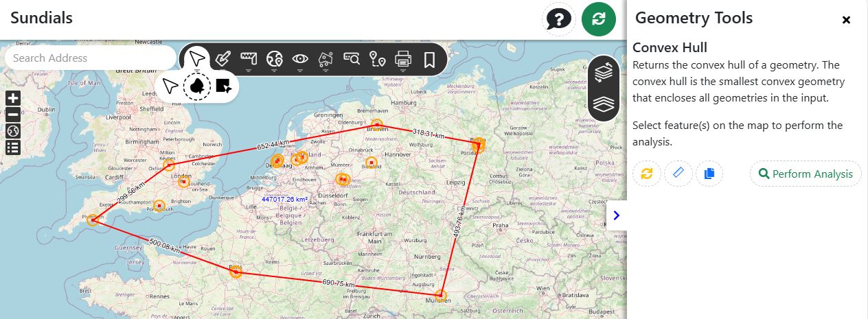Open the attribute search tool

(352, 59)
